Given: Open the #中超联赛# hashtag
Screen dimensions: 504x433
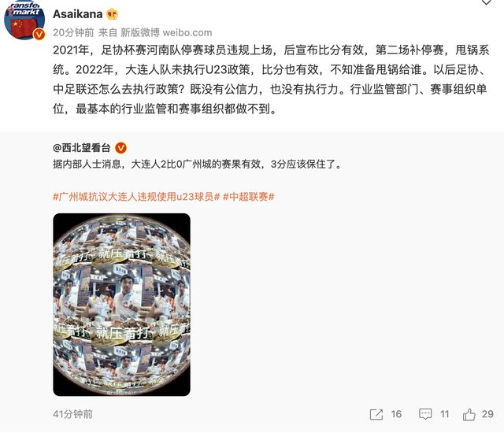Looking at the screenshot, I should 249,197.
